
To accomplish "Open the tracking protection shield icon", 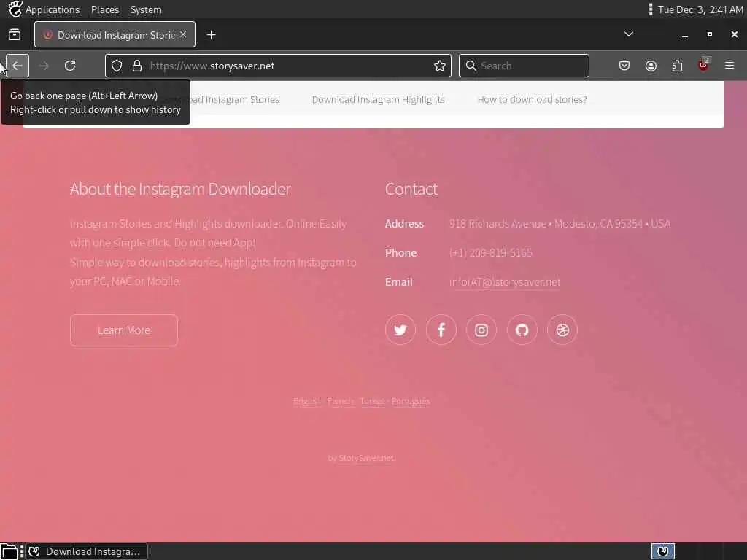I will (x=117, y=66).
